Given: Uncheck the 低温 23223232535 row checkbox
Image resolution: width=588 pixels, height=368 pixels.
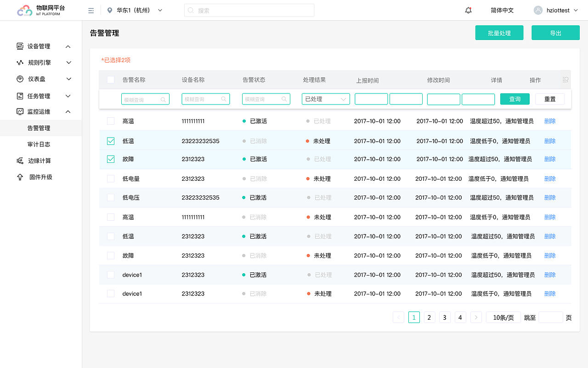Looking at the screenshot, I should [x=111, y=141].
